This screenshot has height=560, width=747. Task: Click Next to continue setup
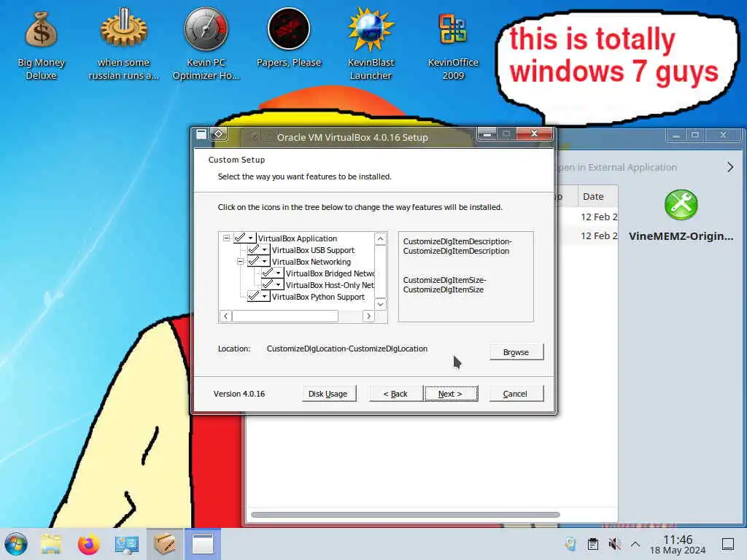451,394
